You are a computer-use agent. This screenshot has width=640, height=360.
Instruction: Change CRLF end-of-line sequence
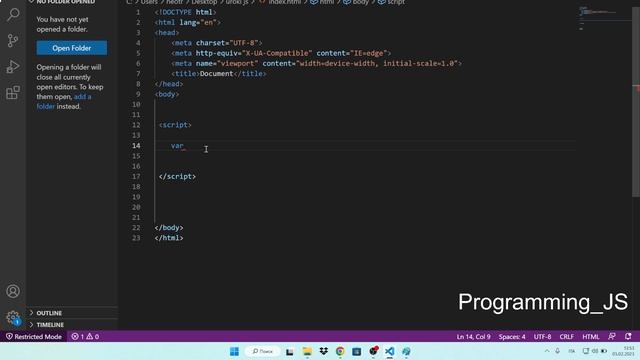click(x=567, y=336)
